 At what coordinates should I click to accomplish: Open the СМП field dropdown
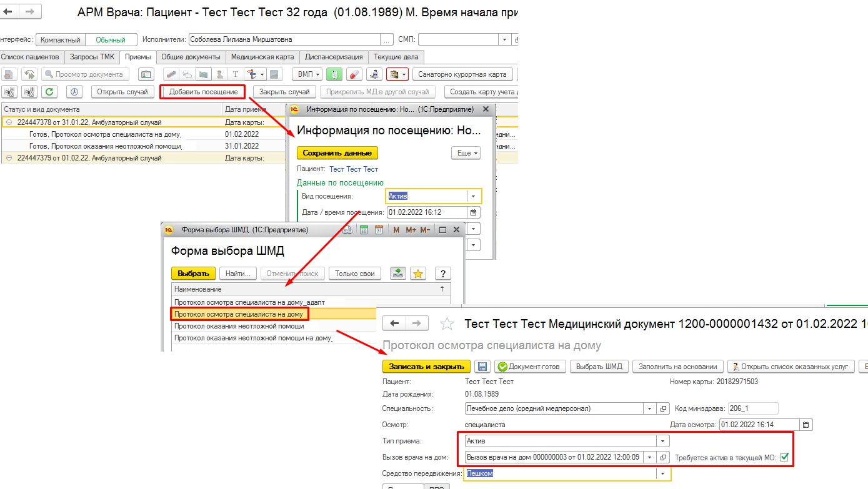pos(504,39)
